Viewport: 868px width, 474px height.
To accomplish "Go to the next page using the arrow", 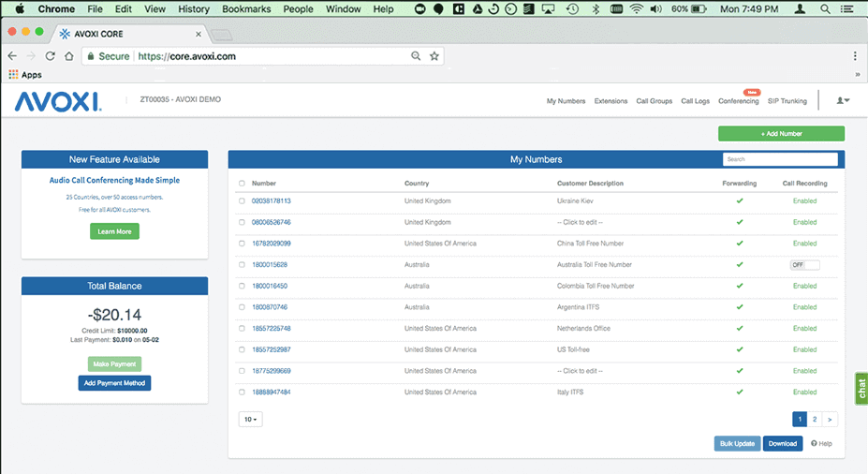I will pos(831,420).
